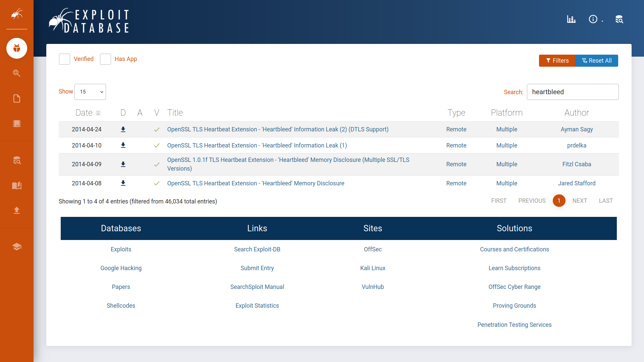Go to page 1 in pagination

point(559,201)
